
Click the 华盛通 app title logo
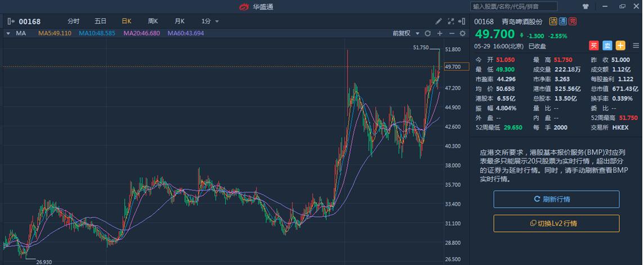click(x=256, y=6)
